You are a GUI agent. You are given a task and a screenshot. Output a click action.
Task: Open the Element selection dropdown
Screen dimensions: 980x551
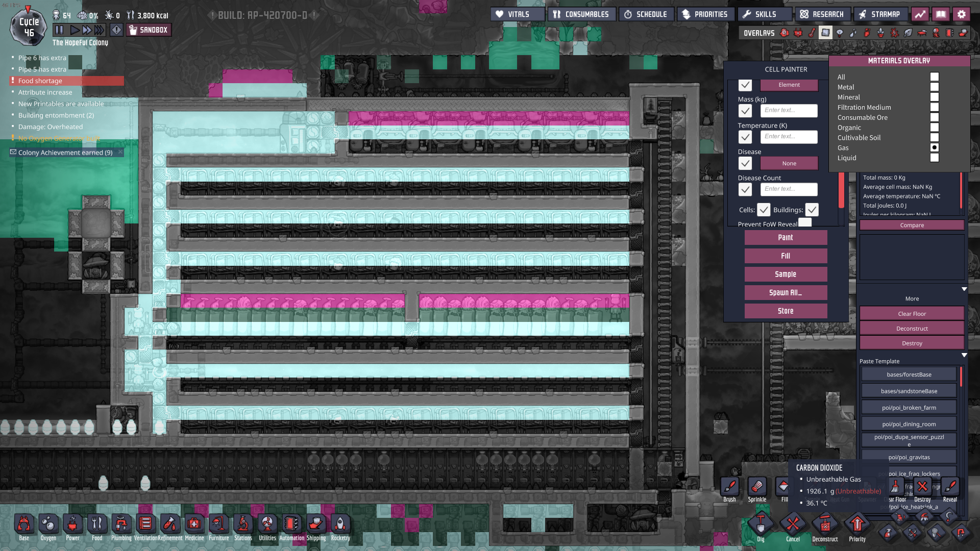(x=789, y=85)
